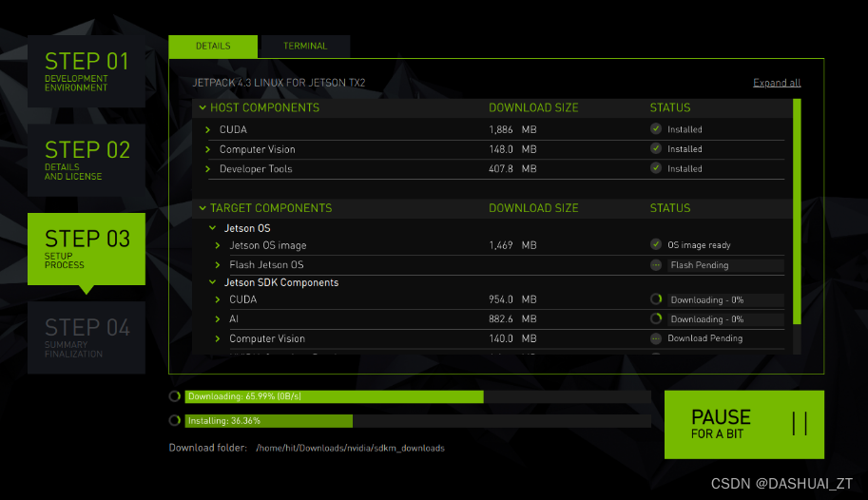Click the download folder path text

(351, 448)
